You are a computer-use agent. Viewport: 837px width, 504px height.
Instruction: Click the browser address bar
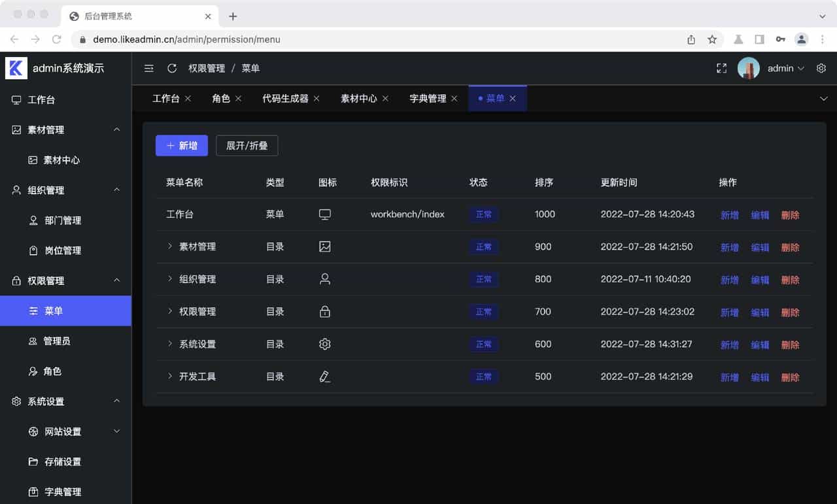point(262,39)
